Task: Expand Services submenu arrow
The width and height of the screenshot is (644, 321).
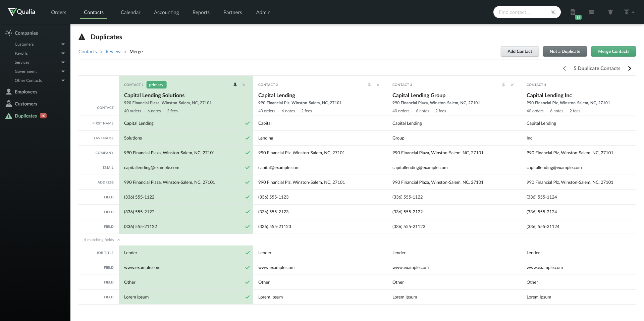Action: [63, 62]
